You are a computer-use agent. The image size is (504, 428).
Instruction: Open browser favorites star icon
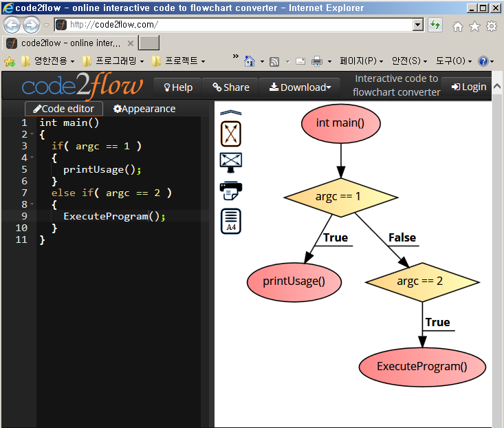474,26
